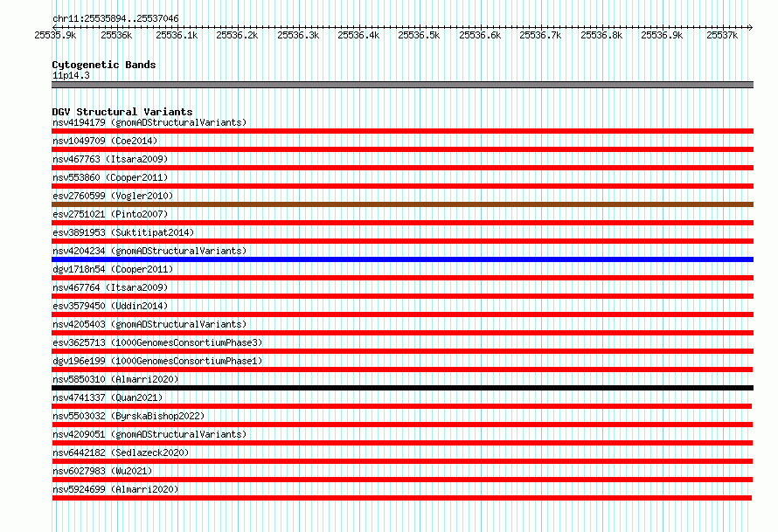Click the 25536k ruler tick label
Screen dimensions: 778x532
tap(116, 35)
